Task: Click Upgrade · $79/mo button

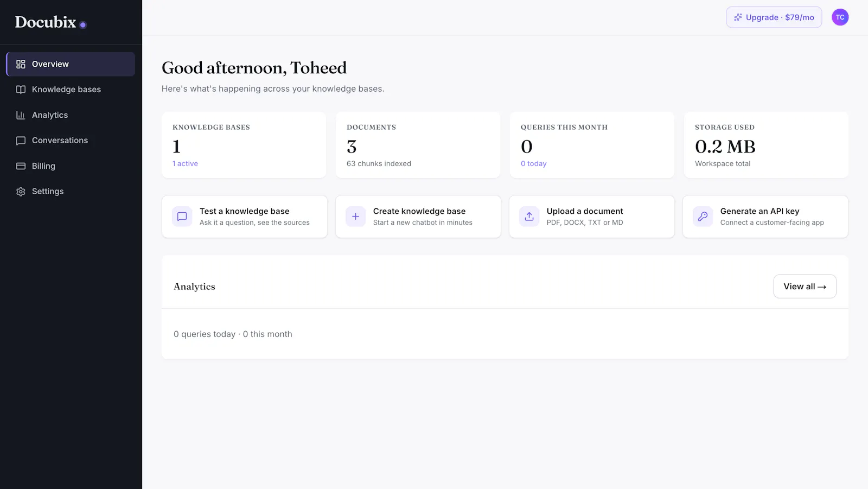Action: [x=774, y=17]
